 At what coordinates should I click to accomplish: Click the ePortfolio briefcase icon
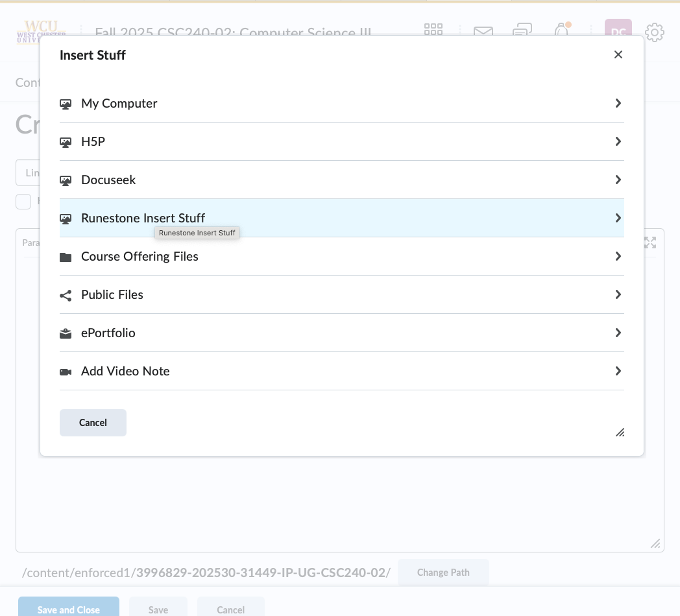[x=66, y=333]
